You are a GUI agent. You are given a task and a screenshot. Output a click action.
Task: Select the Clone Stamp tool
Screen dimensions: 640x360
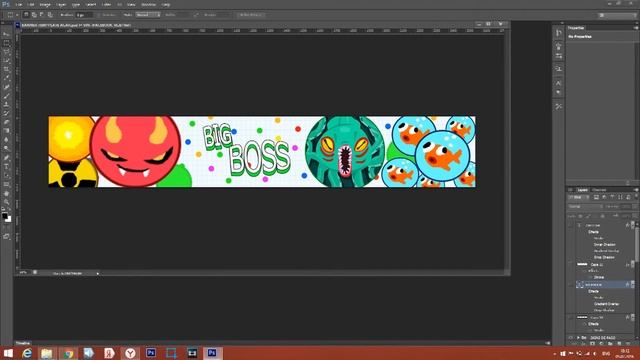[x=7, y=105]
